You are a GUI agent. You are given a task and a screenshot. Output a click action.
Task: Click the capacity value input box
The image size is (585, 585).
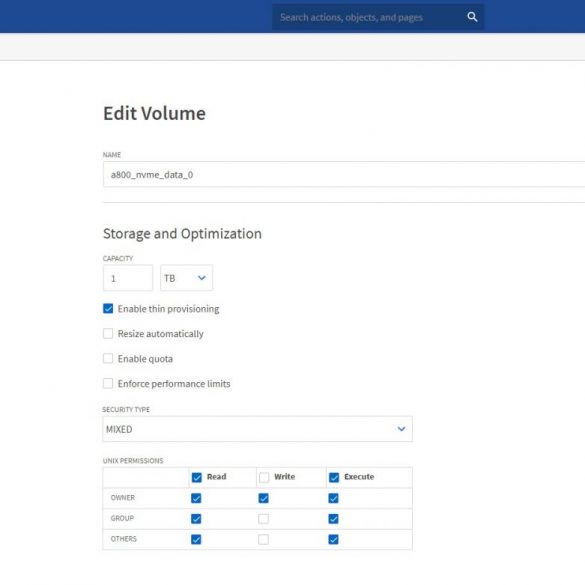[x=128, y=278]
